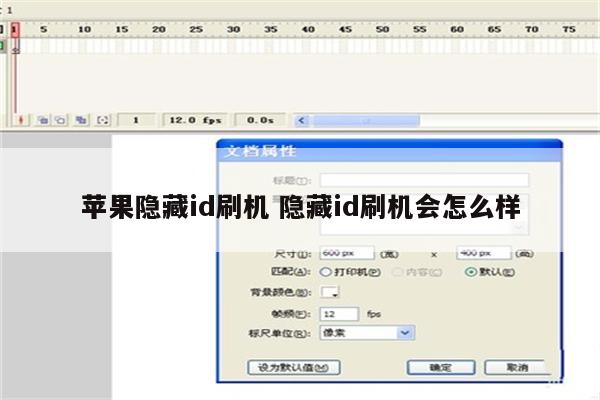Click frame 55 on the timeline ruler
The height and width of the screenshot is (400, 600).
click(x=420, y=29)
